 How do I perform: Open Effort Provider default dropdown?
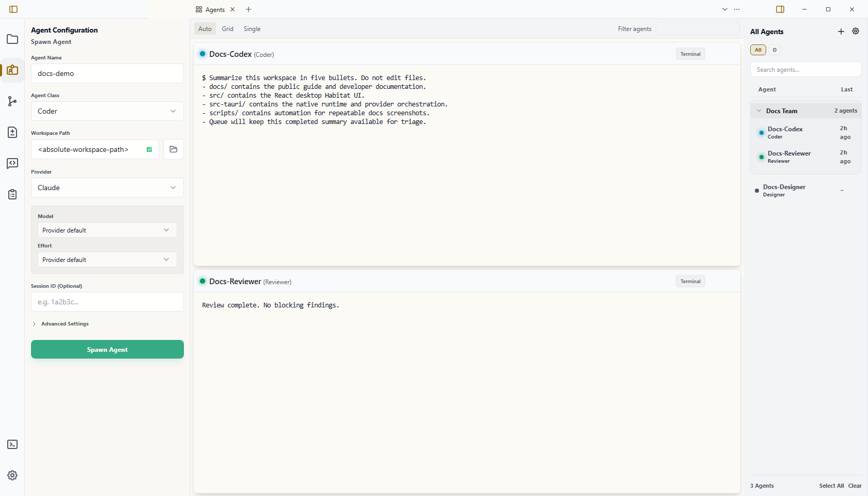point(107,259)
